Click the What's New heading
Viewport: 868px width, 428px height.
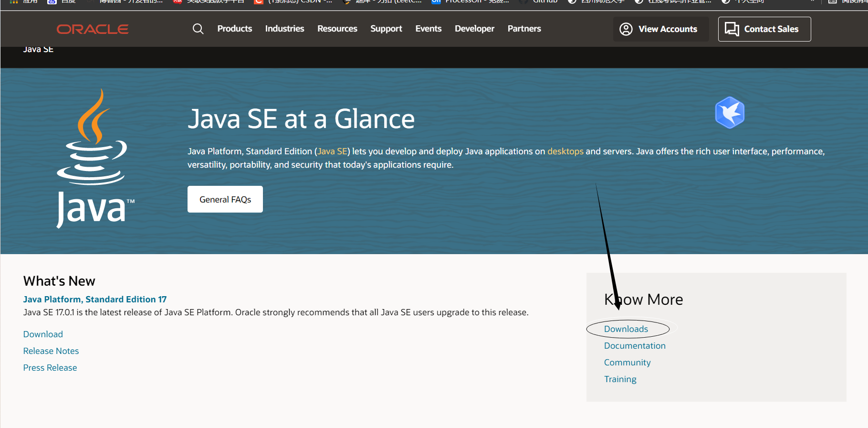click(x=59, y=281)
